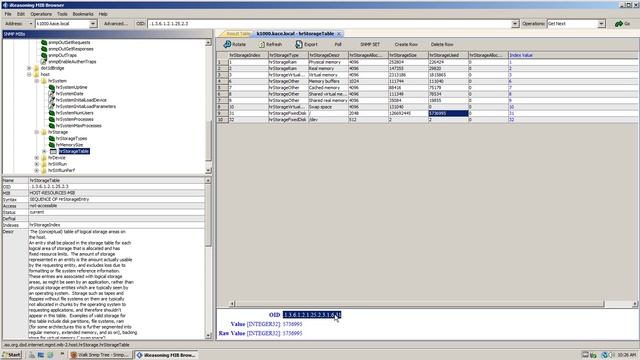Click the Index Value column header

(573, 55)
